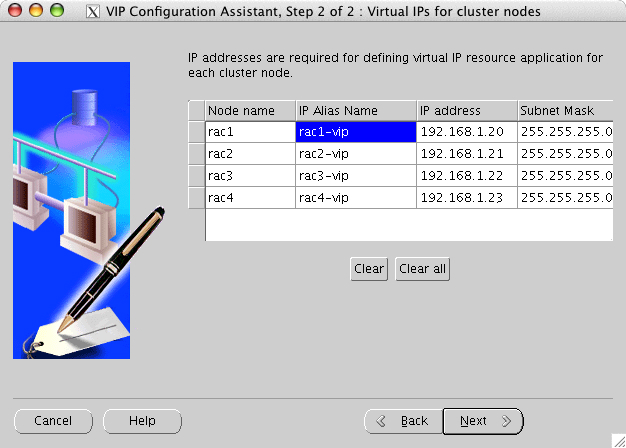
Task: Select the rac1-vip alias name cell
Action: [355, 132]
